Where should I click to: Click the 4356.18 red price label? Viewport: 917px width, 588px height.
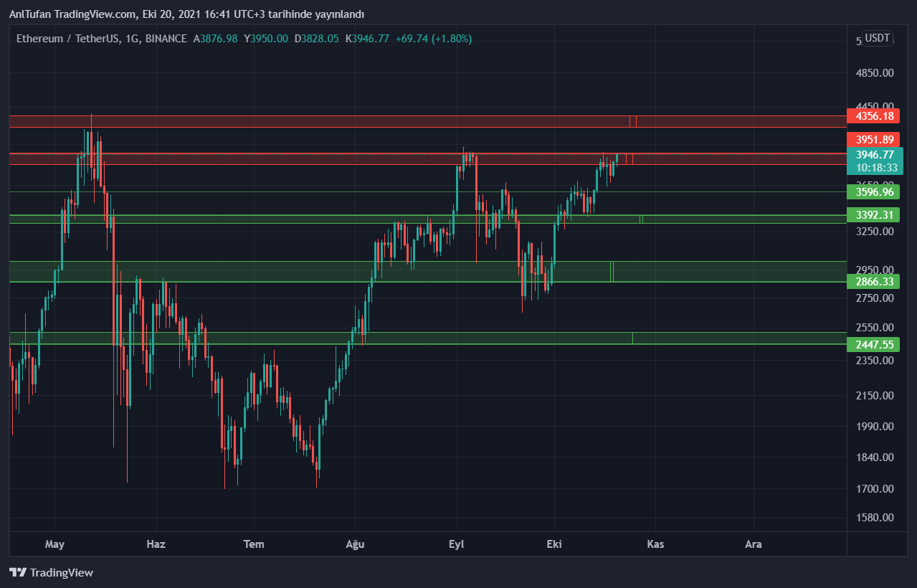(873, 115)
